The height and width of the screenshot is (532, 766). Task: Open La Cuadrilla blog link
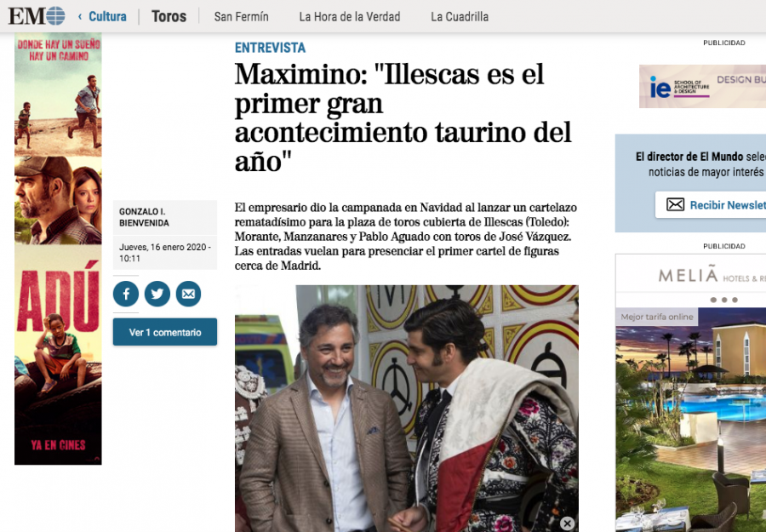click(460, 17)
